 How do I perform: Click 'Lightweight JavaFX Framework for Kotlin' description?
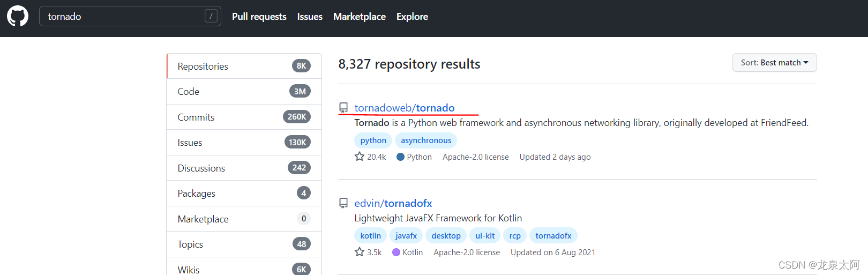[438, 218]
